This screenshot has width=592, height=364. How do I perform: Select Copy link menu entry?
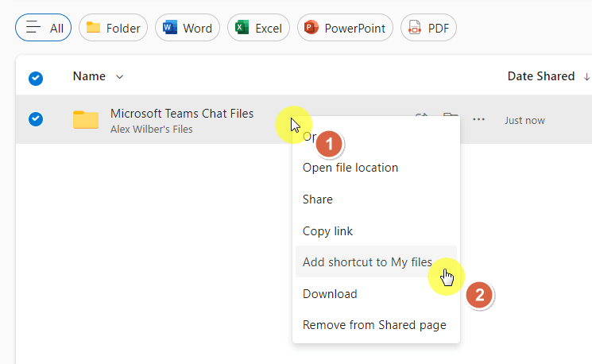376,230
